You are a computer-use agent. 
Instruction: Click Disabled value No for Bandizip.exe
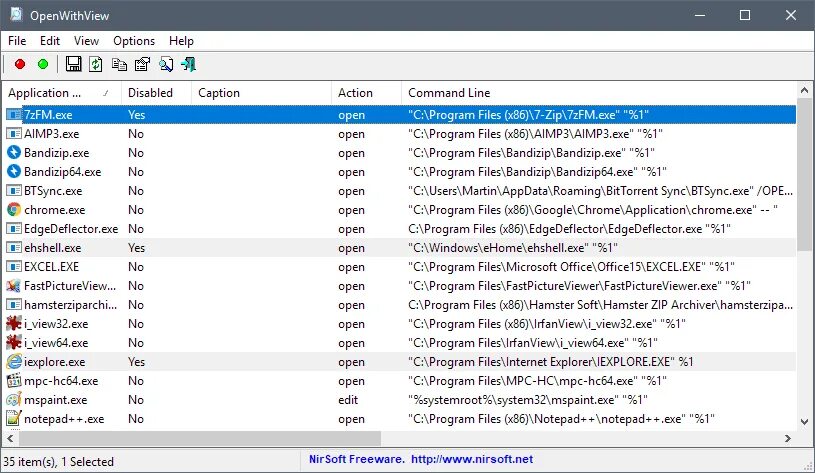coord(136,152)
